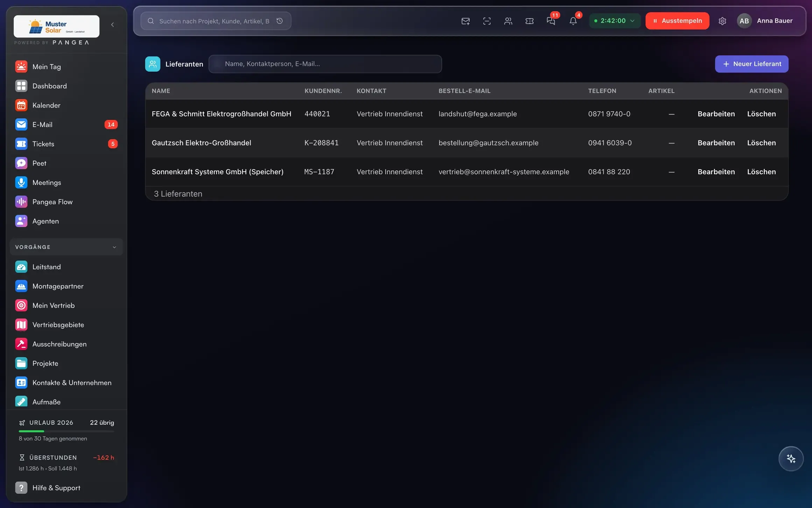Open Agenten in sidebar
812x508 pixels.
(x=66, y=221)
